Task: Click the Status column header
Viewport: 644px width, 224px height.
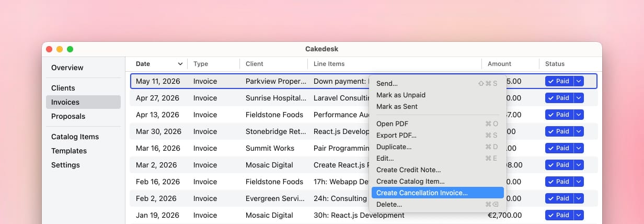Action: (568, 64)
